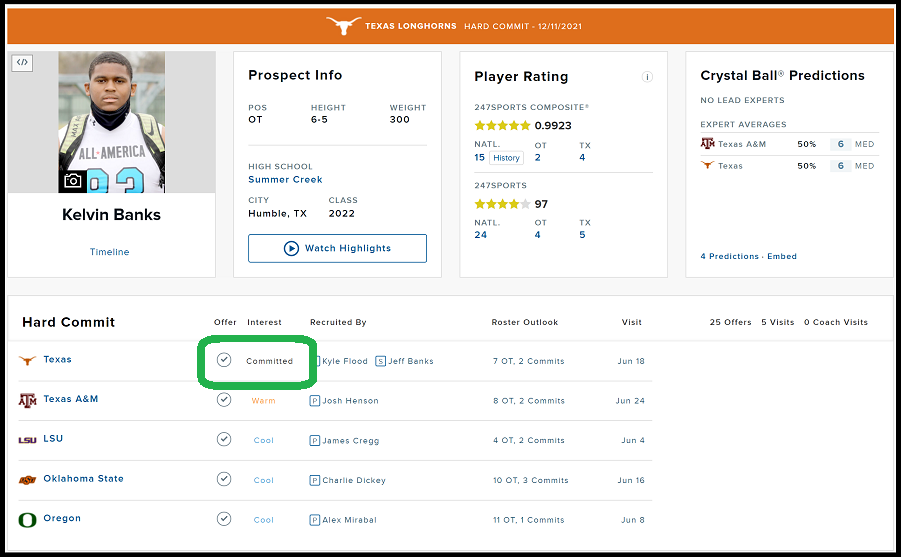Click the S badge next to Jeff Banks

tap(380, 361)
